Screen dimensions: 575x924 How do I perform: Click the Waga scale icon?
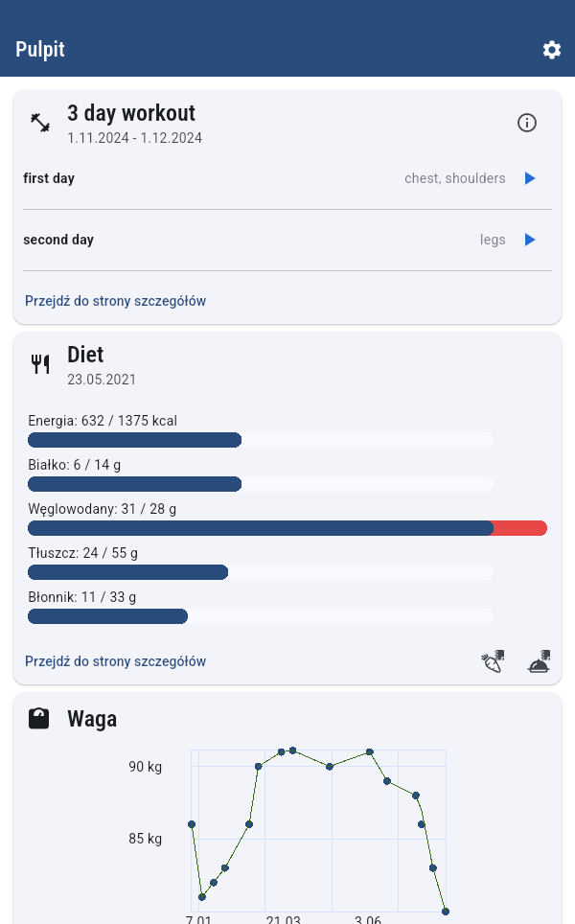pyautogui.click(x=39, y=719)
